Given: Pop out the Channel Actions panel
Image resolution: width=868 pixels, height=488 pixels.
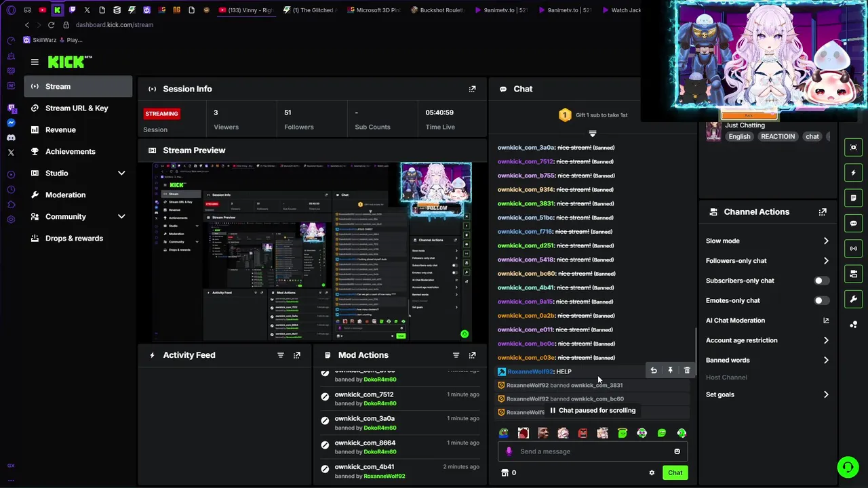Looking at the screenshot, I should click(823, 212).
